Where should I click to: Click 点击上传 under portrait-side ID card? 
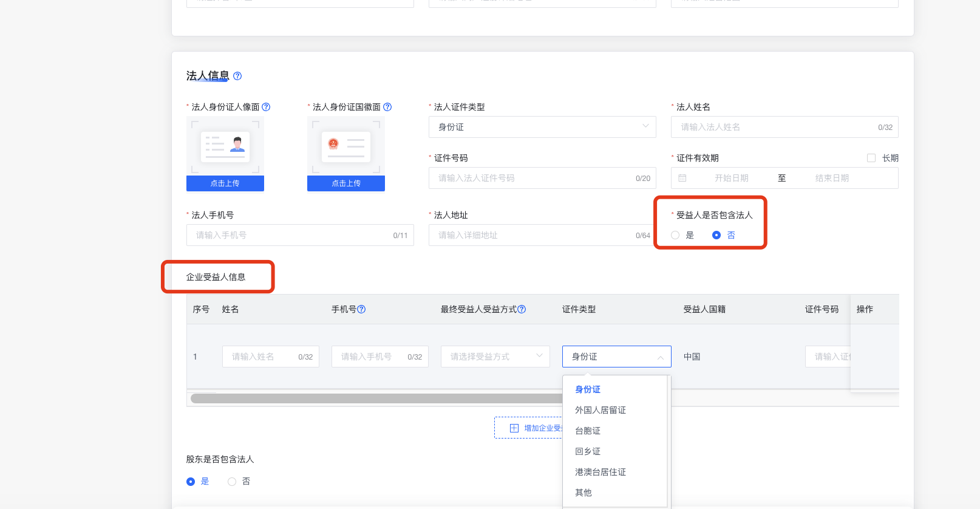[225, 183]
